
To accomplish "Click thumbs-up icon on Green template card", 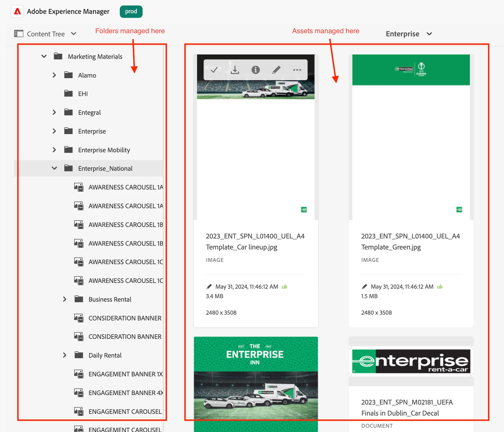I will pyautogui.click(x=440, y=286).
